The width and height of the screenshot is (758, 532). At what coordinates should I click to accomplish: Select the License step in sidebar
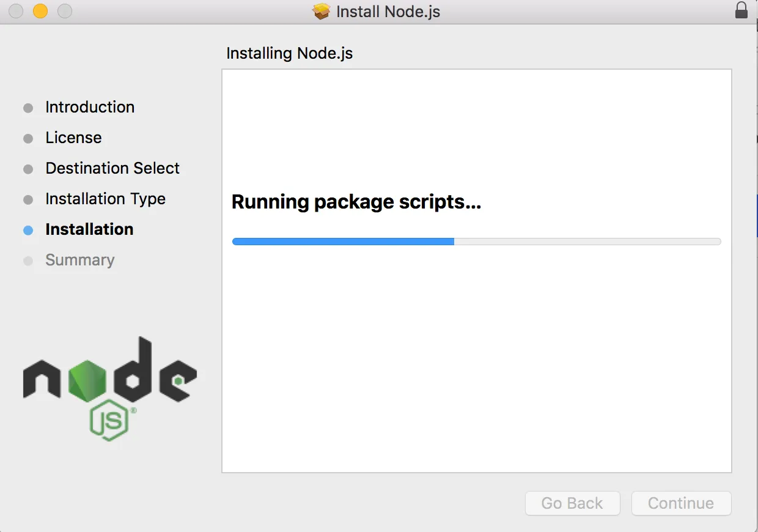point(73,138)
